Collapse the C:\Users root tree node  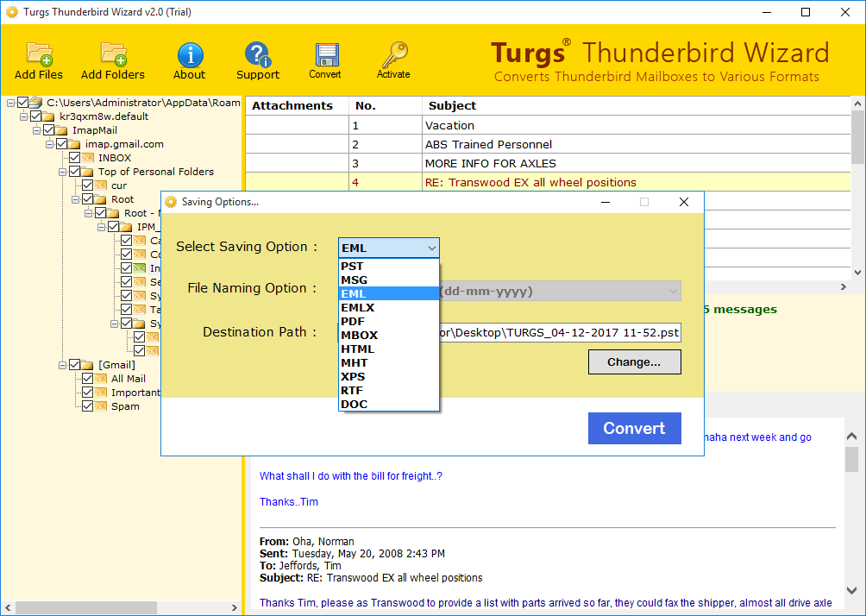pyautogui.click(x=10, y=104)
